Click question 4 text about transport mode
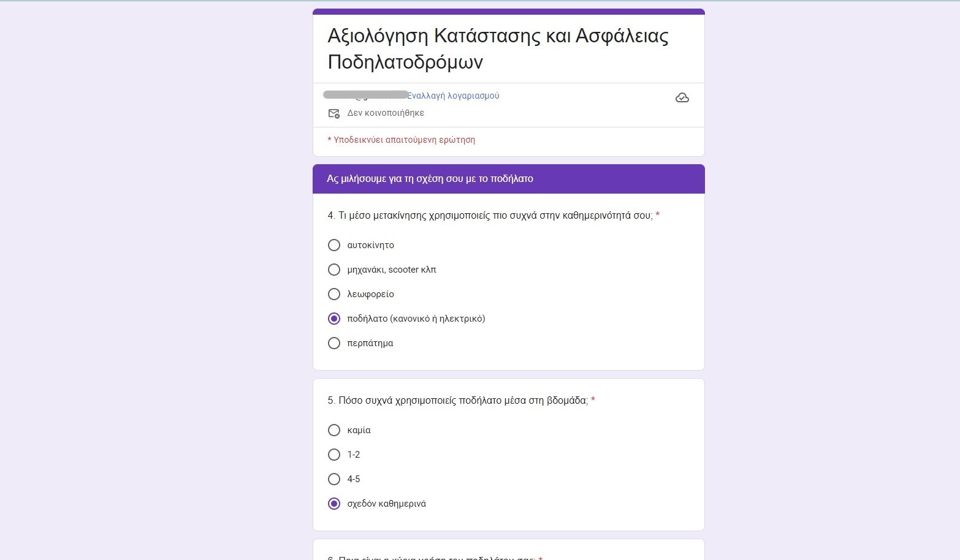 [x=489, y=216]
